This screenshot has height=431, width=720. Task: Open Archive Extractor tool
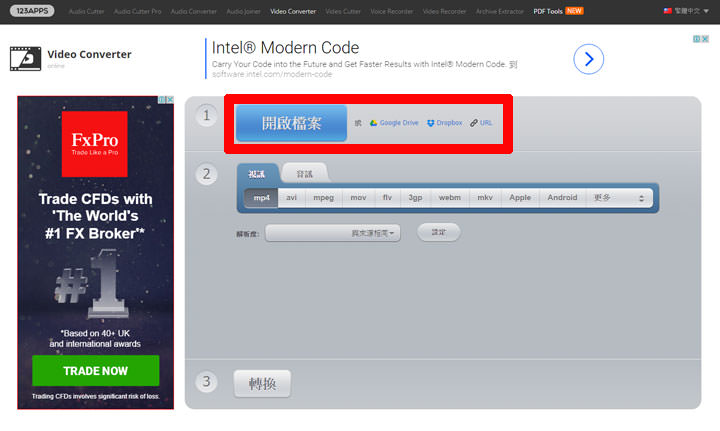(x=500, y=11)
